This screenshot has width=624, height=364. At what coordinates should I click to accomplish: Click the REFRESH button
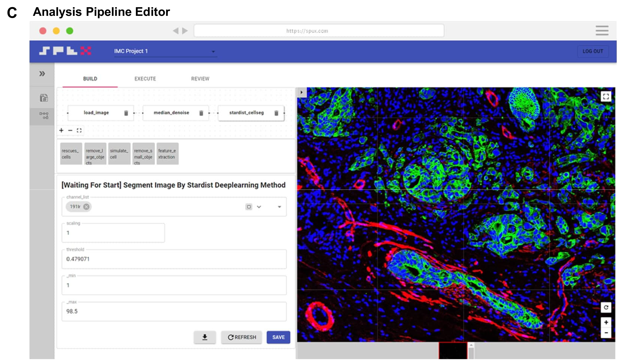click(241, 337)
